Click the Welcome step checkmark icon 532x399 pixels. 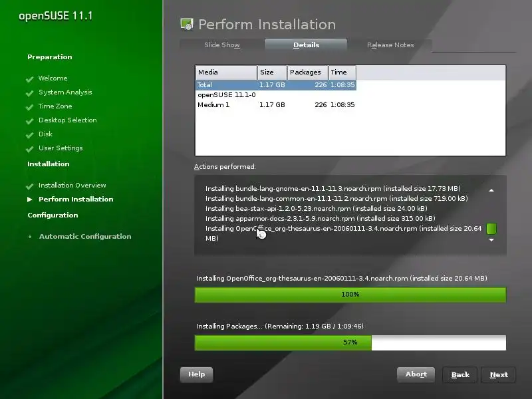[x=29, y=79]
